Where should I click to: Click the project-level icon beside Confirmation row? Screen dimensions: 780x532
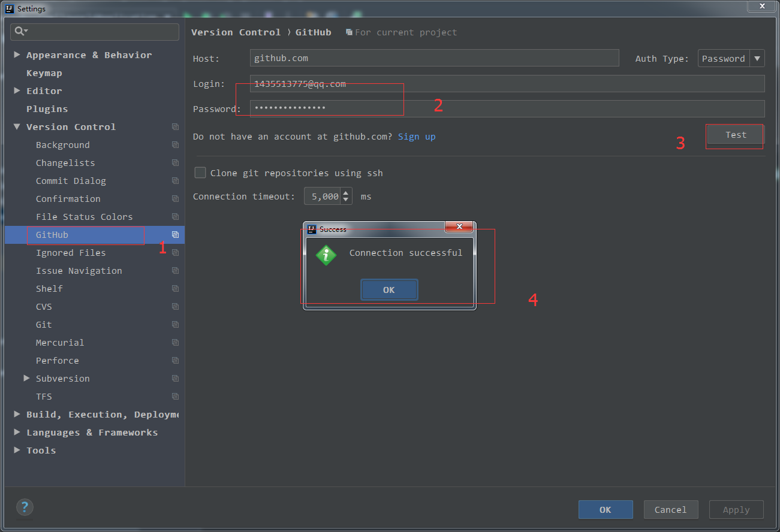[x=175, y=199]
